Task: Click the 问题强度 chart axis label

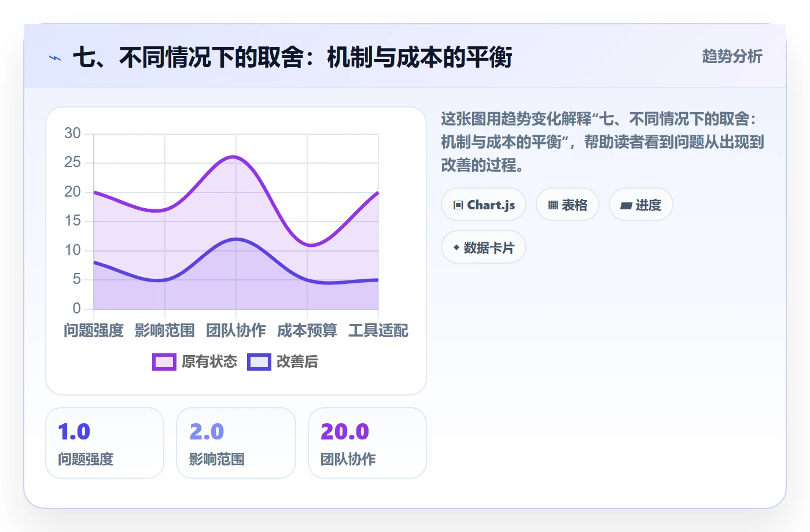Action: (94, 331)
